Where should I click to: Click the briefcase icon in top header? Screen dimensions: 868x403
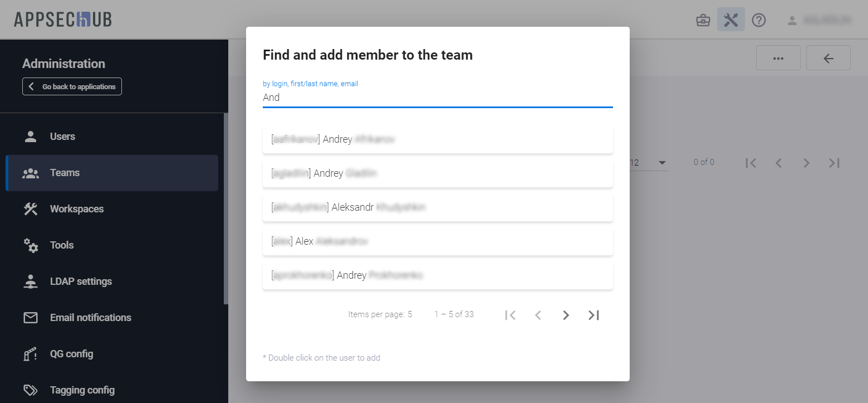point(703,21)
